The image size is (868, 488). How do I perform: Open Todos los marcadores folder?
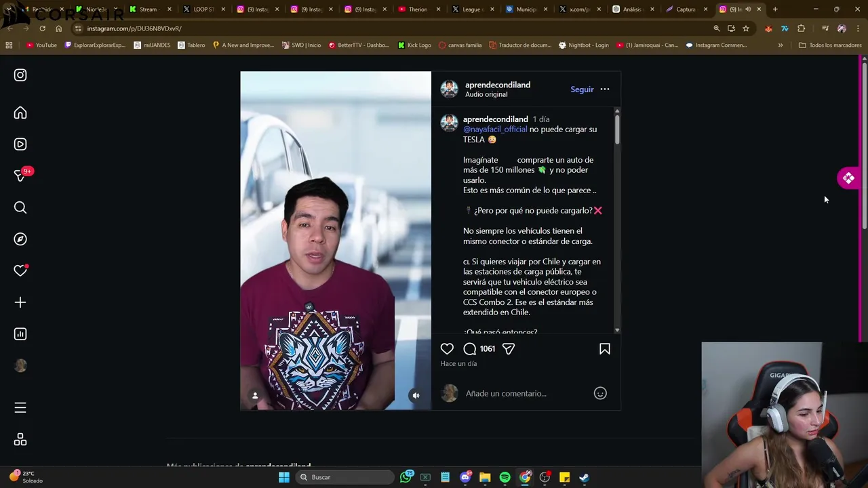pyautogui.click(x=830, y=45)
